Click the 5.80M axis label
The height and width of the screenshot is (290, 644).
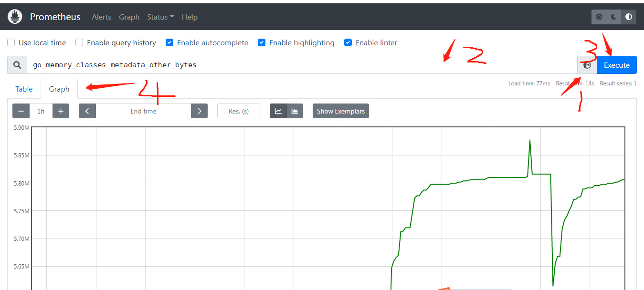[22, 183]
